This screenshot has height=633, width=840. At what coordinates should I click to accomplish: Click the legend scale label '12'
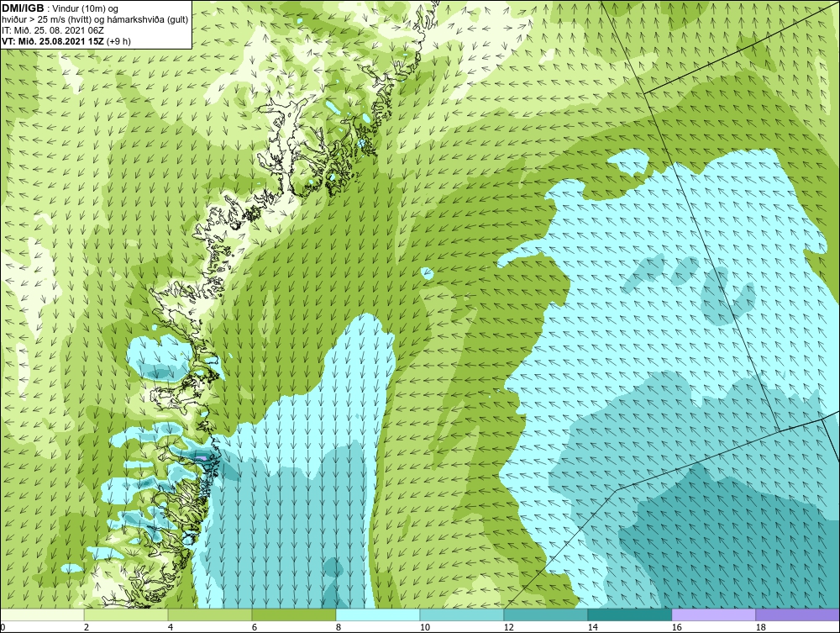(x=508, y=627)
